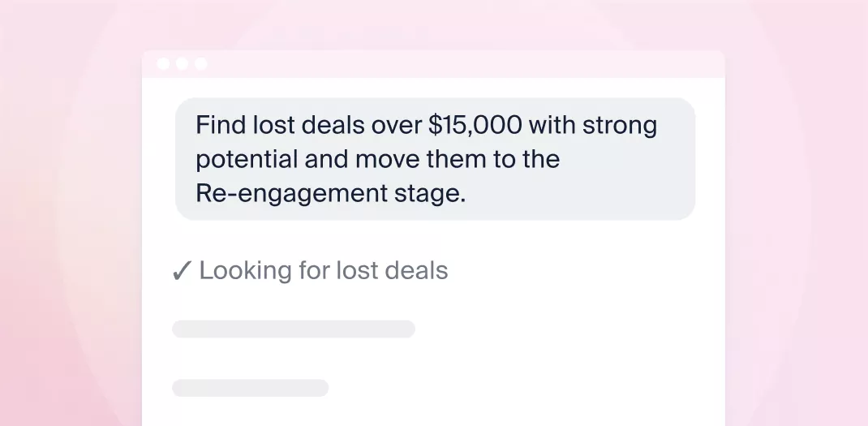The width and height of the screenshot is (868, 426).
Task: Click the checkmark beside Looking for lost deals
Action: [181, 272]
